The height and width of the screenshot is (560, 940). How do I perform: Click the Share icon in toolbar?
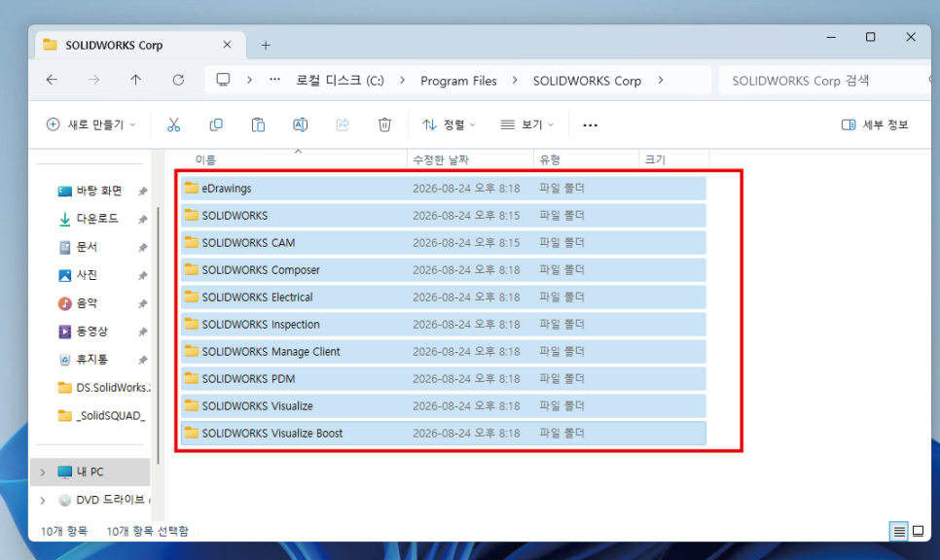(x=343, y=124)
